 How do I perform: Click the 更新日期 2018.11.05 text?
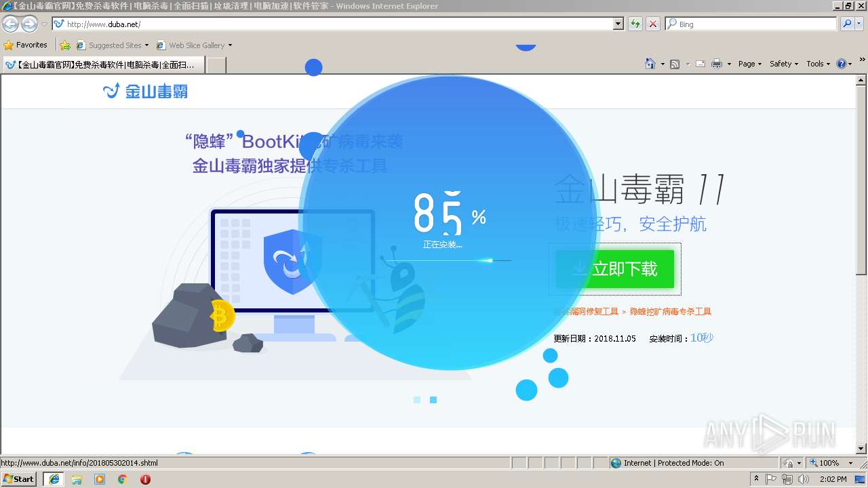pos(595,338)
